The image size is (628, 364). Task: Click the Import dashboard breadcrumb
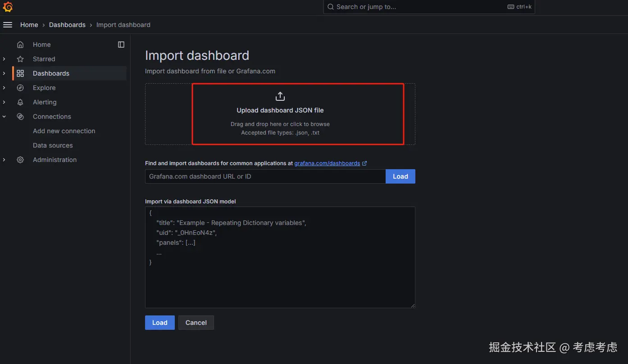[x=123, y=25]
